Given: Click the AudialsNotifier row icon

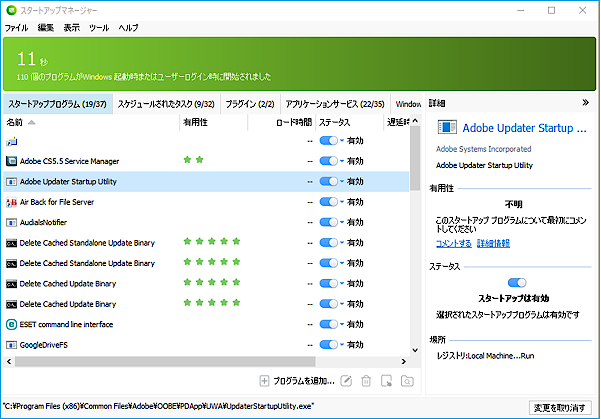Looking at the screenshot, I should (11, 222).
